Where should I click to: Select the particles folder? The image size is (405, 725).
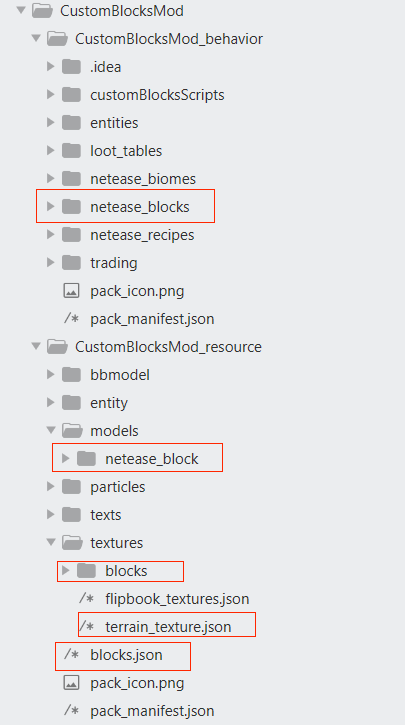[x=118, y=487]
